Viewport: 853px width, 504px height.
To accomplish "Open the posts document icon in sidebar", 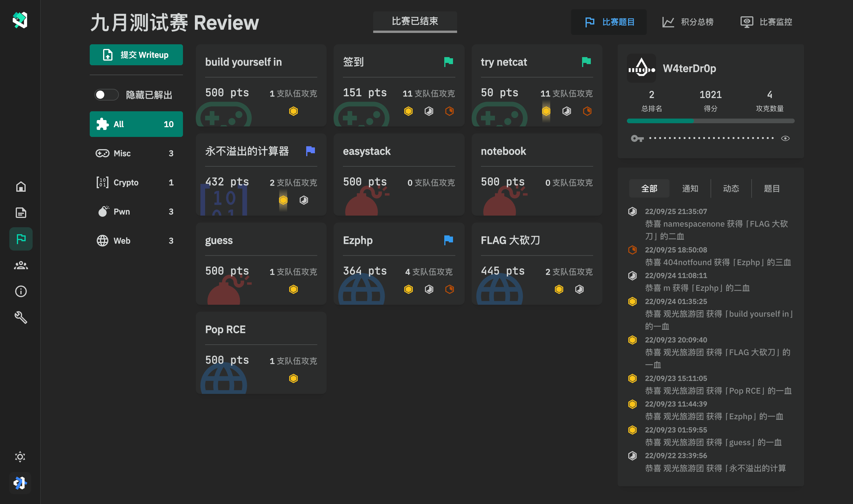I will click(x=21, y=213).
